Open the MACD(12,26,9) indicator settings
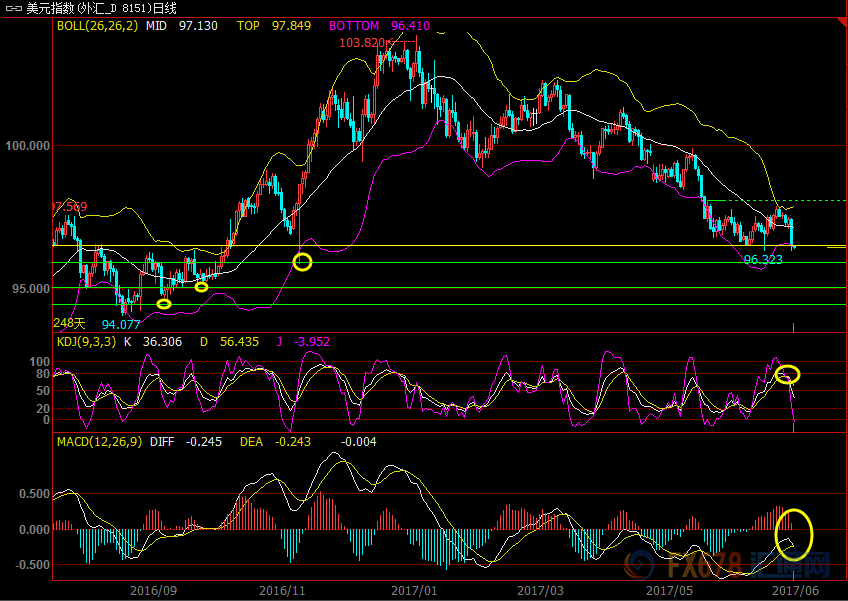This screenshot has height=601, width=848. [x=98, y=440]
